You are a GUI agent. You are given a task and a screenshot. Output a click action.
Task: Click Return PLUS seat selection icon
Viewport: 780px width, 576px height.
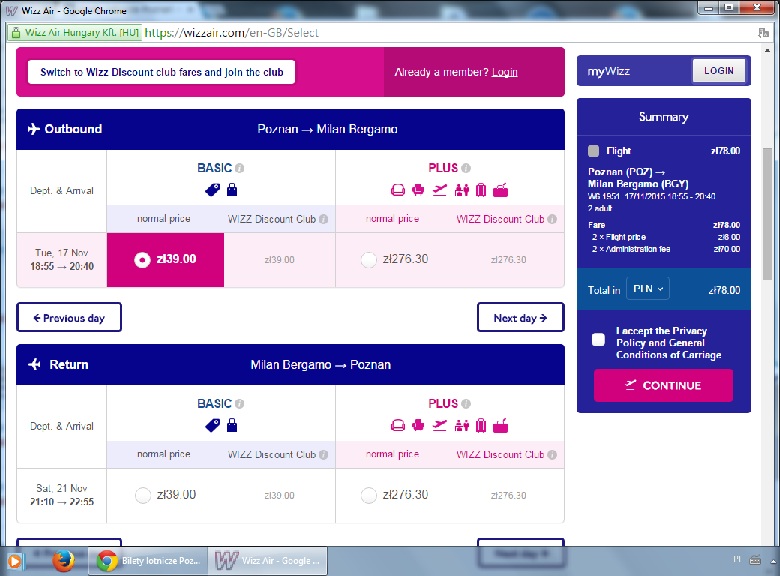click(418, 426)
